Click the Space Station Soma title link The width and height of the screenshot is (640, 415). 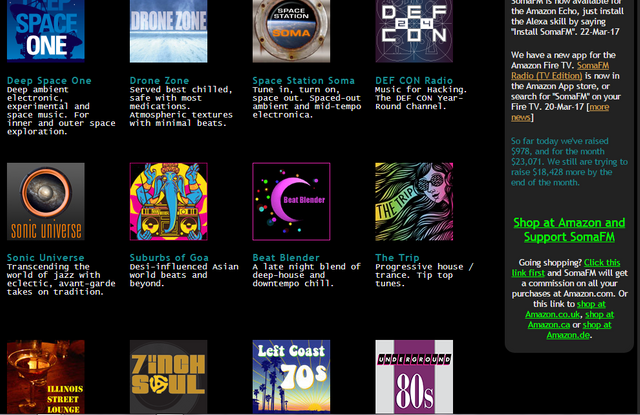point(303,80)
